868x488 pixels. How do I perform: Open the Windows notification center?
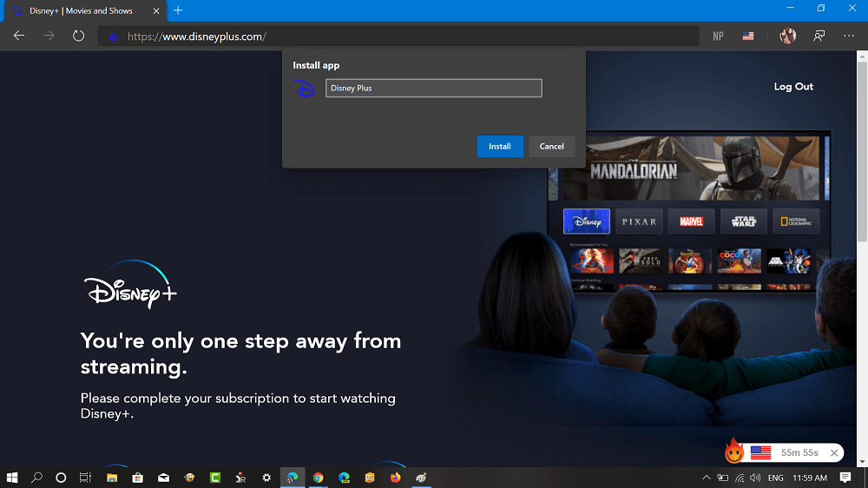(x=845, y=478)
